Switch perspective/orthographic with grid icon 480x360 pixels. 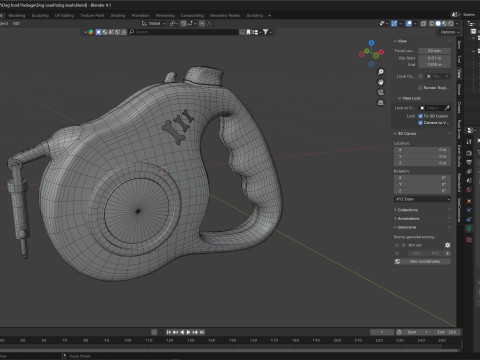point(381,103)
